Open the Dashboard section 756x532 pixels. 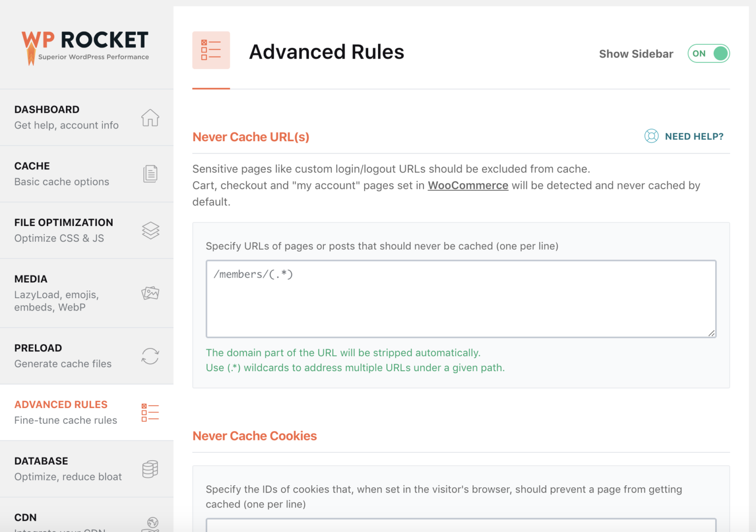click(x=47, y=109)
